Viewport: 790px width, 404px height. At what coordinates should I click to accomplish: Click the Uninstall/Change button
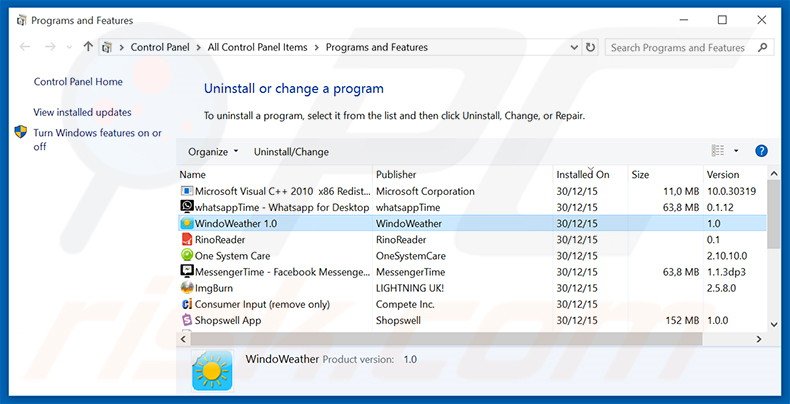291,152
